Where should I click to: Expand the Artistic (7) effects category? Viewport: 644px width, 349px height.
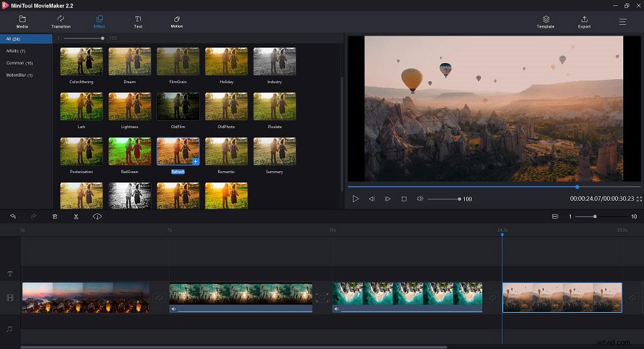[x=16, y=51]
